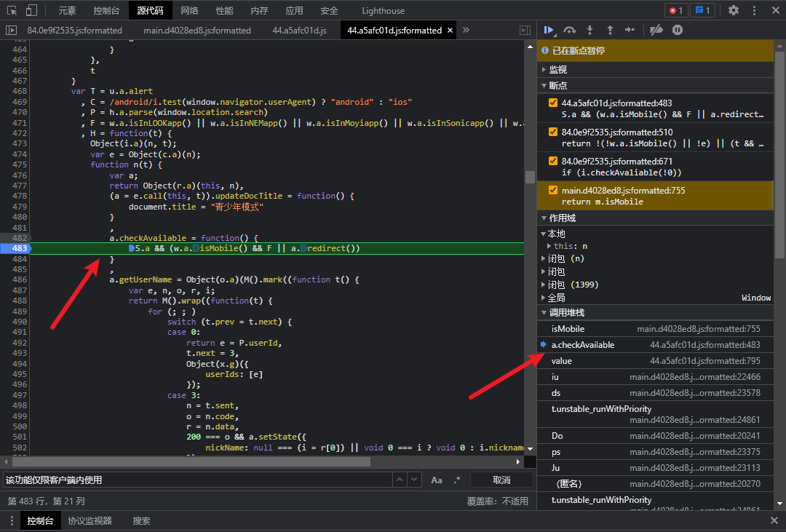Click the debugger sidebar vertical scrollbar thumb
This screenshot has width=786, height=532.
point(779,156)
